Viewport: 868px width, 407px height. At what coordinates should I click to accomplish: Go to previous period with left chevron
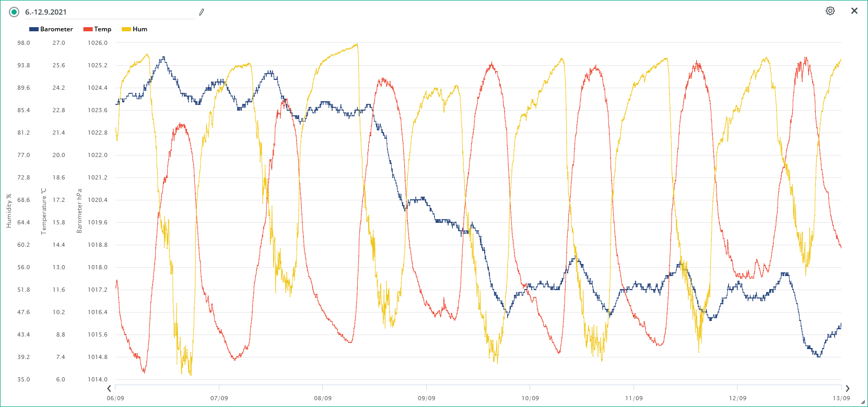(109, 388)
